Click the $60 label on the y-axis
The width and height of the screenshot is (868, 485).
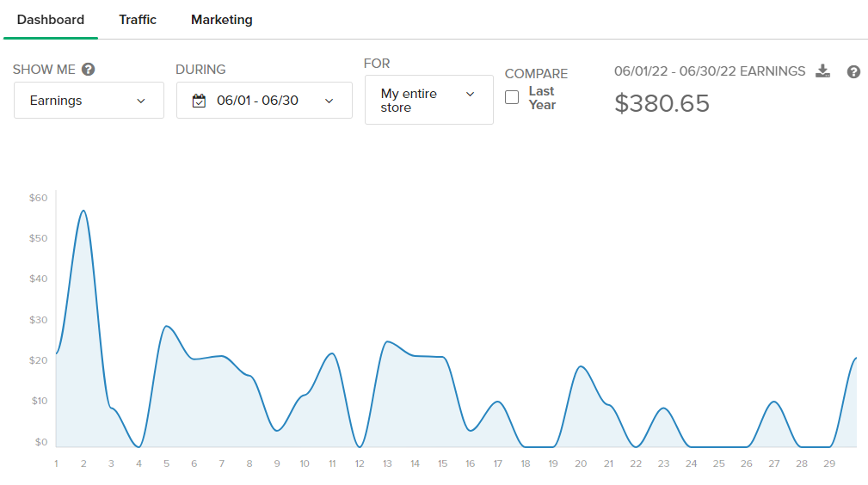coord(38,198)
